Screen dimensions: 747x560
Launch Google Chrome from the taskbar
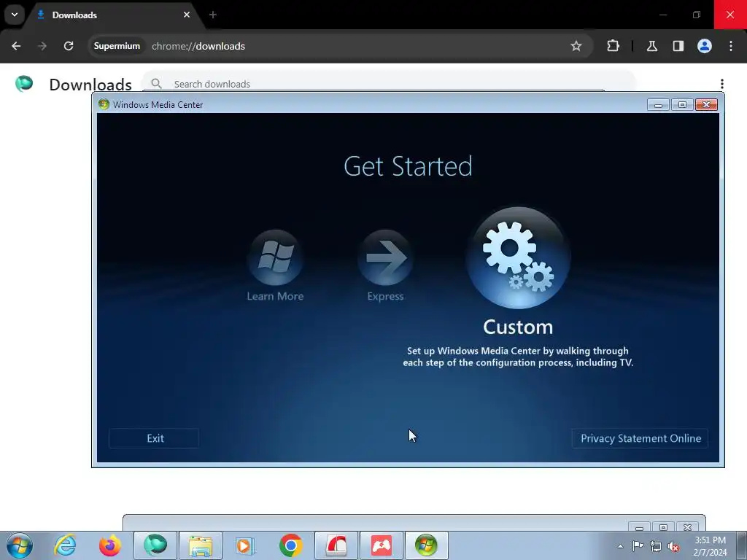point(290,545)
